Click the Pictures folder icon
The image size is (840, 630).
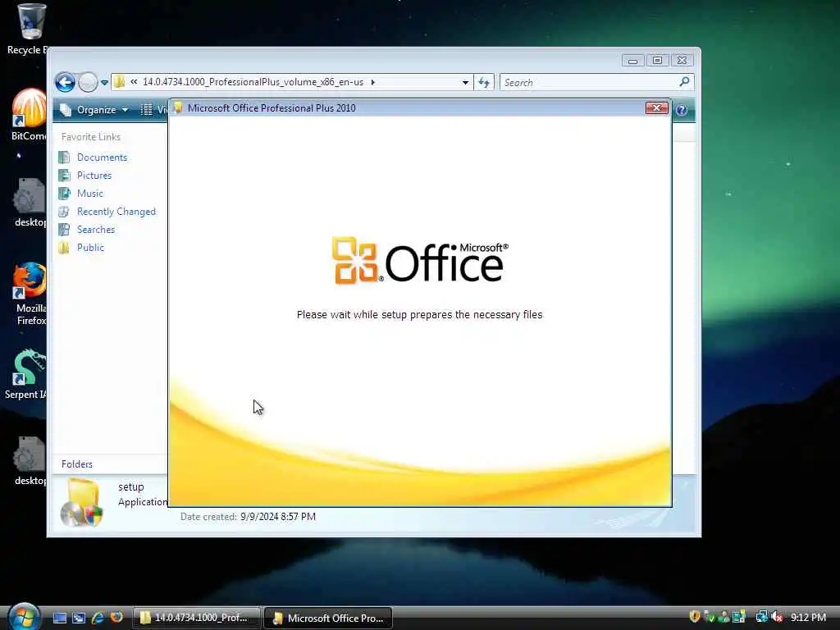[x=64, y=176]
